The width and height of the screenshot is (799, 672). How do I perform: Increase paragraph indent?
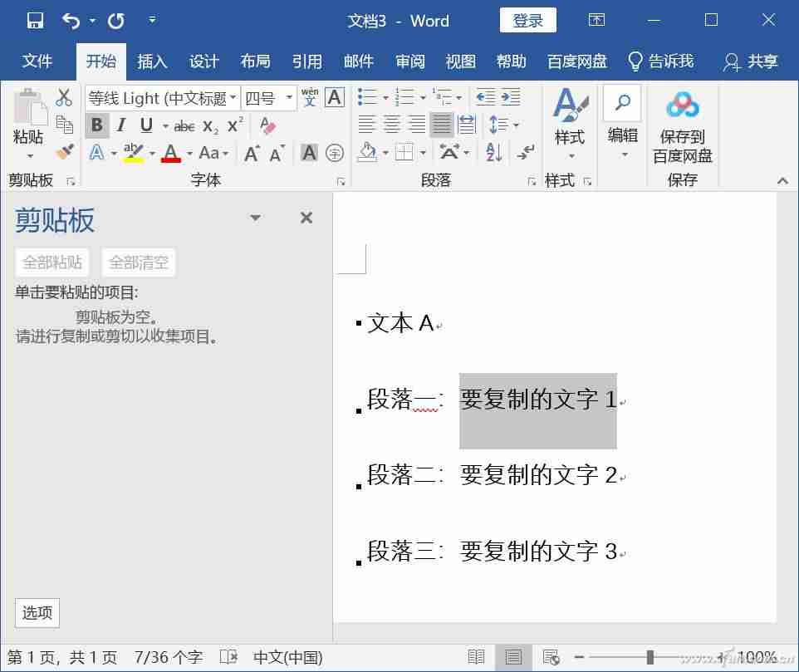click(x=510, y=96)
